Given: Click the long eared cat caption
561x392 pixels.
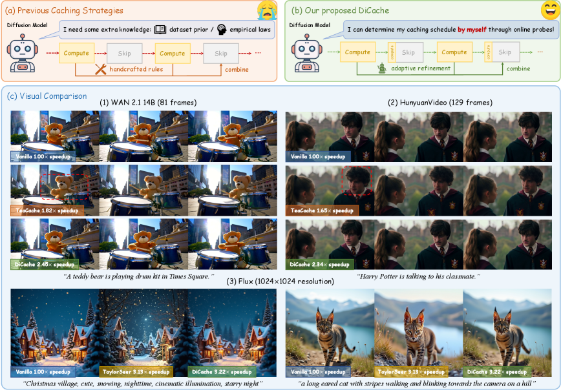Looking at the screenshot, I should pyautogui.click(x=417, y=384).
